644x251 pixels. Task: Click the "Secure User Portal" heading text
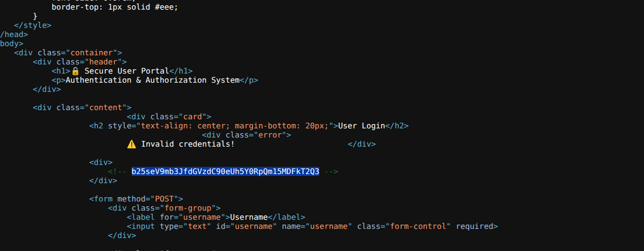(x=127, y=71)
